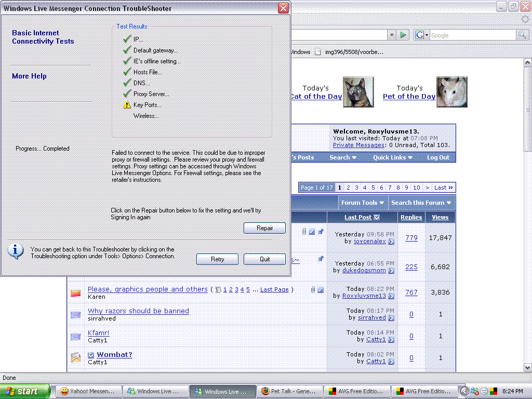Switch to Pet Talk Firefox taskbar button
This screenshot has width=532, height=399.
289,391
